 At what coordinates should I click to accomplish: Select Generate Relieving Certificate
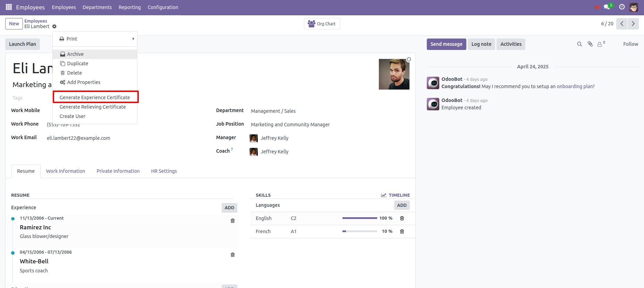[95, 107]
